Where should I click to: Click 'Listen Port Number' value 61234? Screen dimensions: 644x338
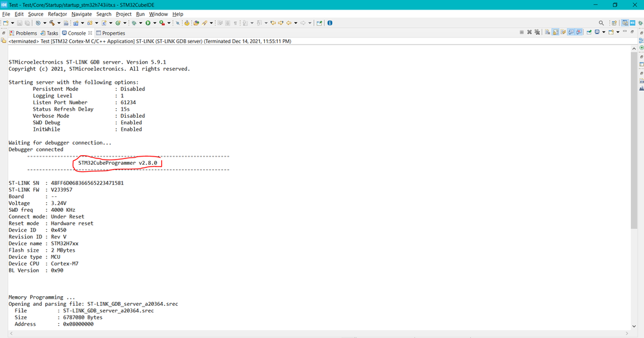pyautogui.click(x=128, y=102)
